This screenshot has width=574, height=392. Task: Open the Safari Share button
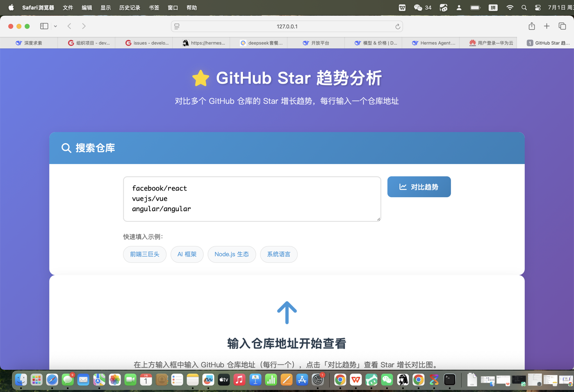[532, 26]
